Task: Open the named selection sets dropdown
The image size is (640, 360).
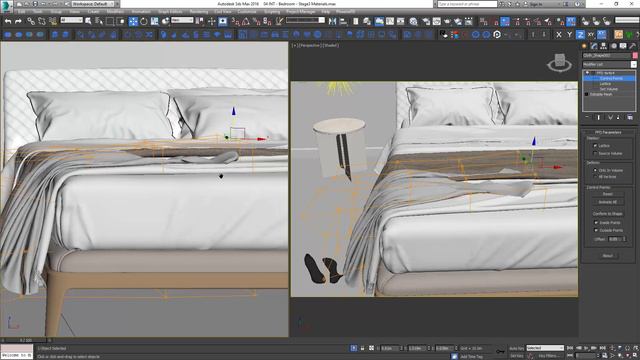Action: click(x=305, y=20)
